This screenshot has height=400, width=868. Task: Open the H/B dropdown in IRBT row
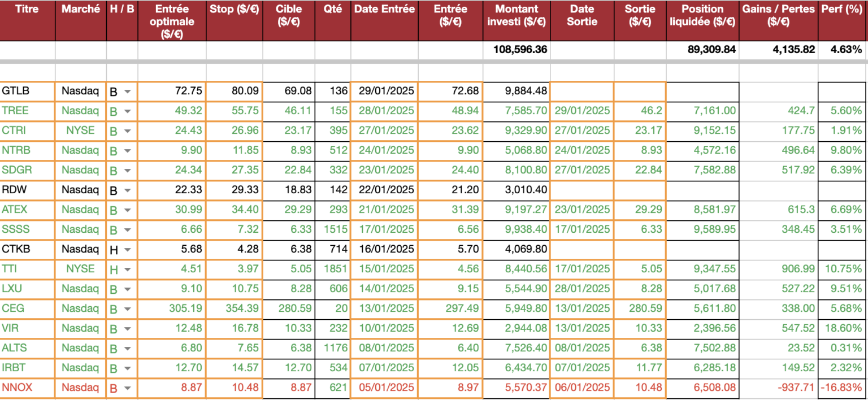128,368
